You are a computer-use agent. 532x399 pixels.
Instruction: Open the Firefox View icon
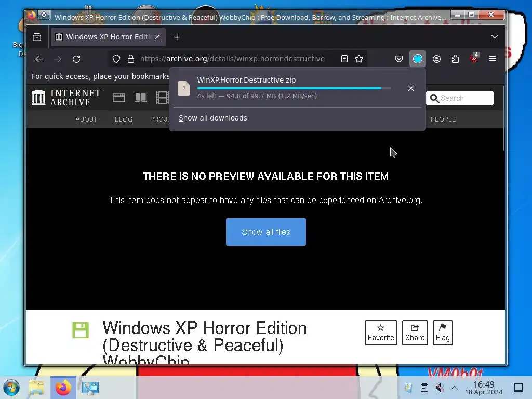(x=37, y=37)
